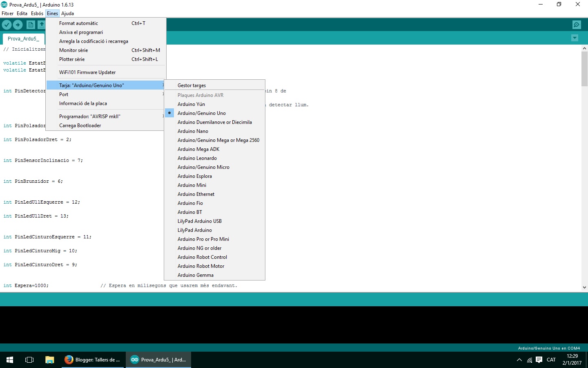Click status text 'Arduino/Genuino Uno en COM4'

click(549, 348)
